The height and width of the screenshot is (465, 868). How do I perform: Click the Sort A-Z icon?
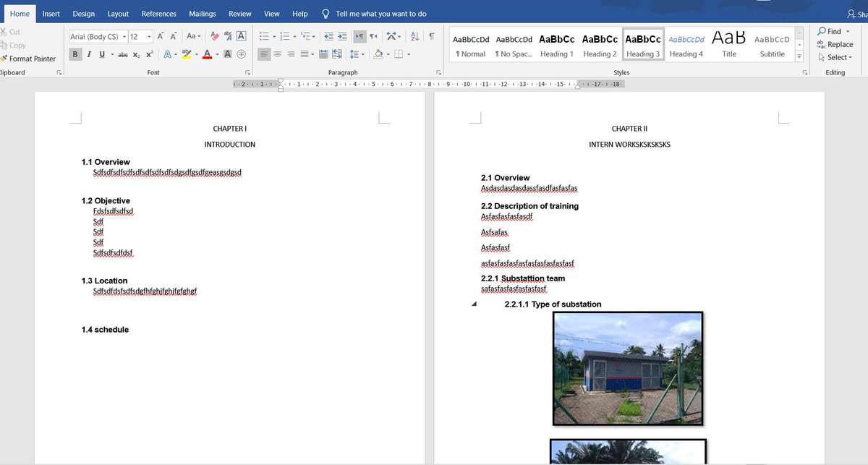415,36
